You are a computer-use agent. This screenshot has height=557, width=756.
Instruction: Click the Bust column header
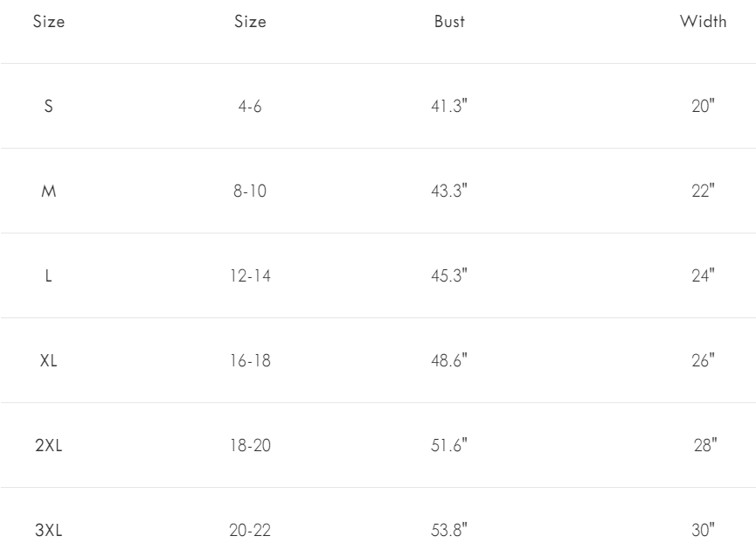click(x=449, y=22)
